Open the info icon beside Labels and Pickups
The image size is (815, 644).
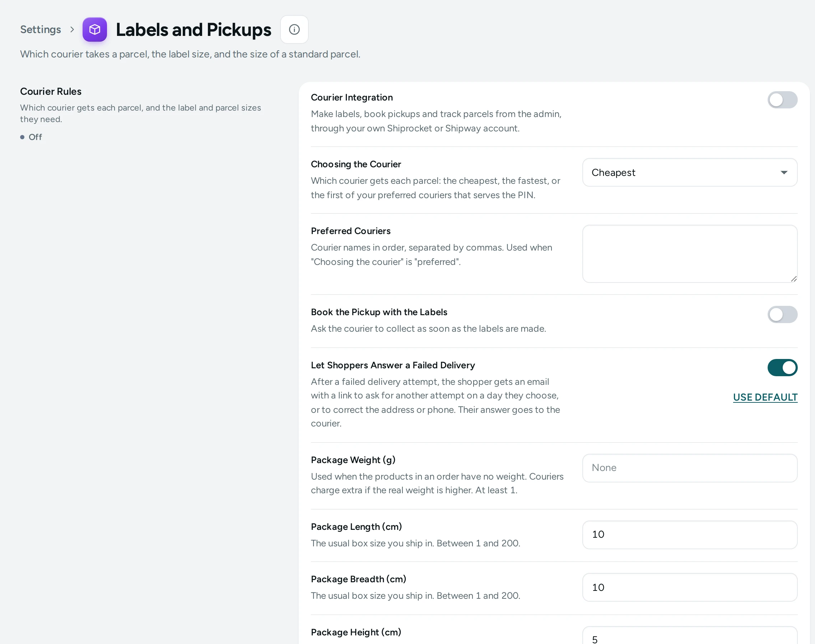[294, 29]
